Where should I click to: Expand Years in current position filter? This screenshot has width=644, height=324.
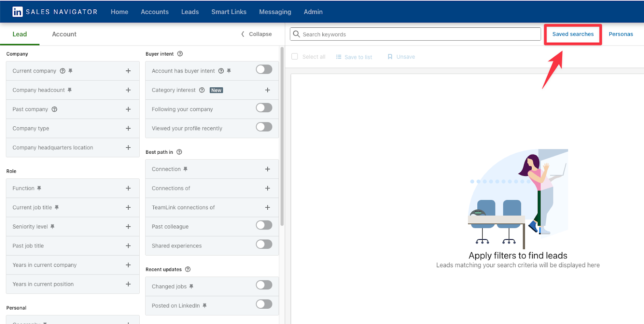point(128,284)
